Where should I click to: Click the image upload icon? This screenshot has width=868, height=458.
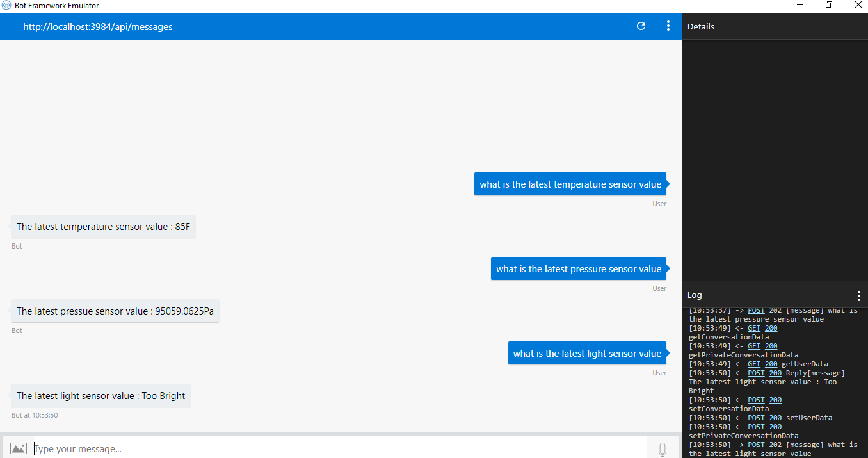pyautogui.click(x=19, y=448)
